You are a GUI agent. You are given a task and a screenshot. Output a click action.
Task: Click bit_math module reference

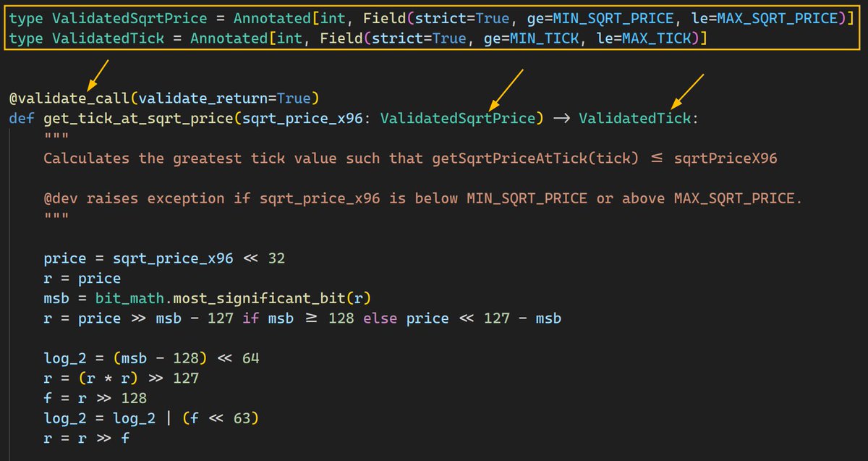(129, 299)
